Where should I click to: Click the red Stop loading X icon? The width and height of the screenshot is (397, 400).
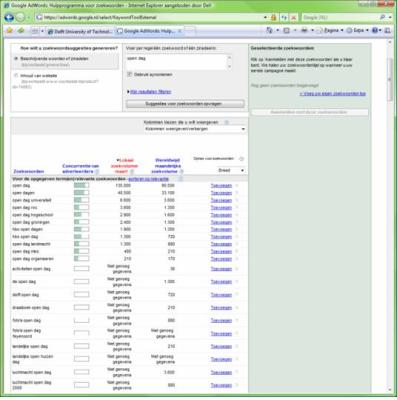(x=294, y=17)
